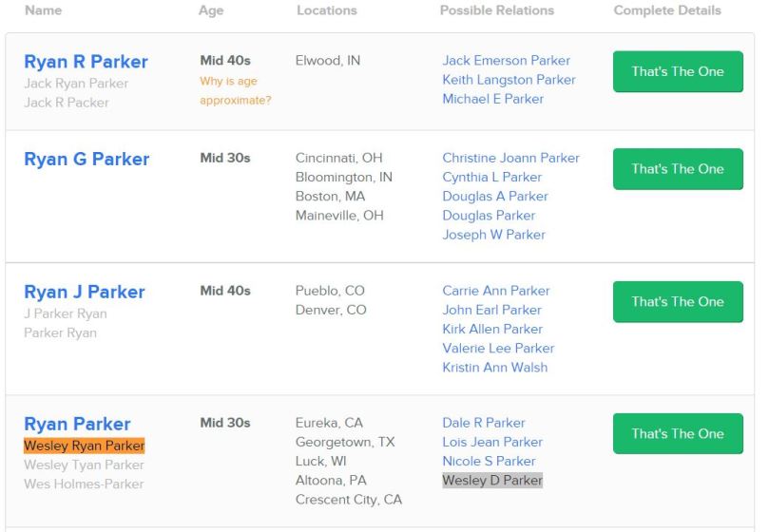Viewport: 769px width, 532px height.
Task: Select relation Christine Joann Parker
Action: (x=510, y=158)
